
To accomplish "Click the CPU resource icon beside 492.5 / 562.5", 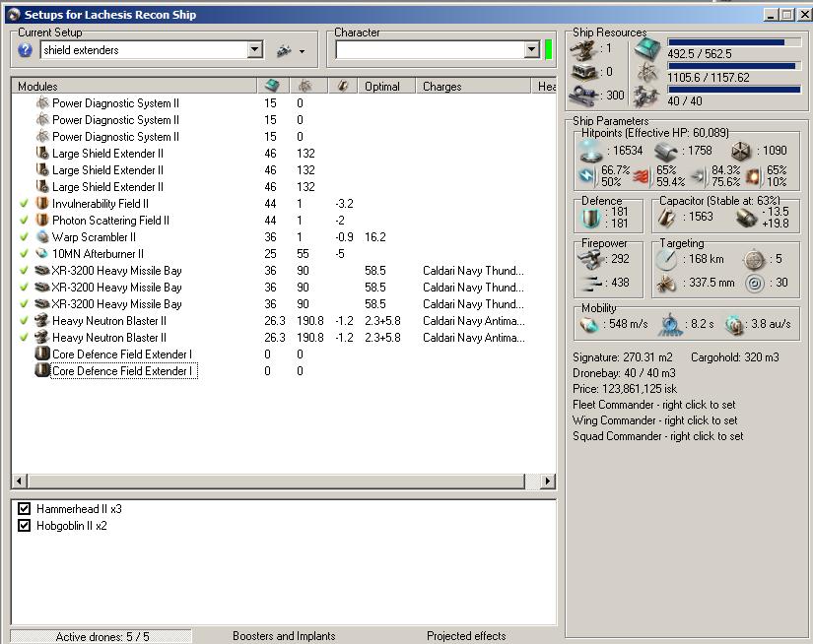I will pos(647,49).
